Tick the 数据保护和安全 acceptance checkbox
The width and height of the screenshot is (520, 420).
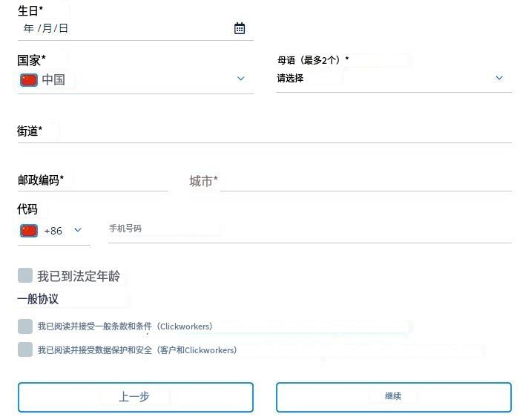pos(25,350)
